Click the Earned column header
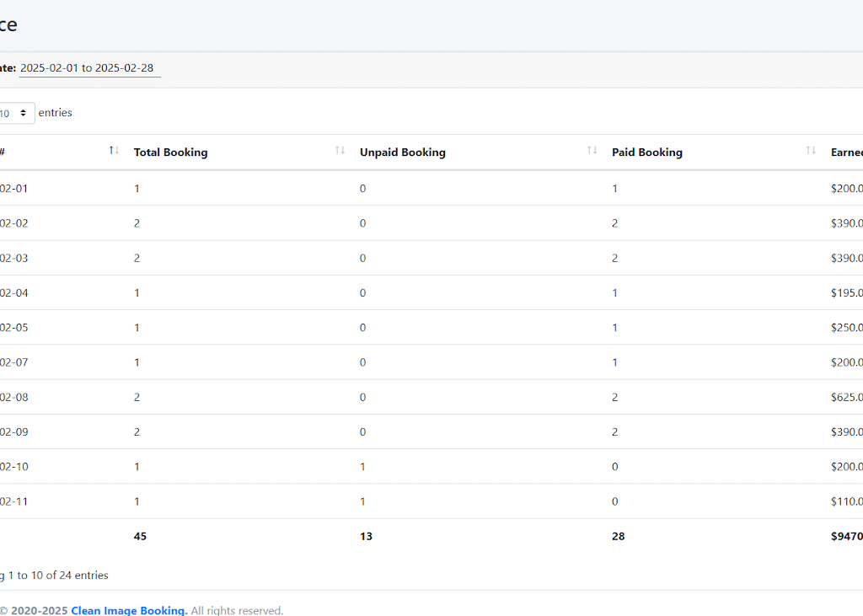This screenshot has height=616, width=863. [846, 153]
